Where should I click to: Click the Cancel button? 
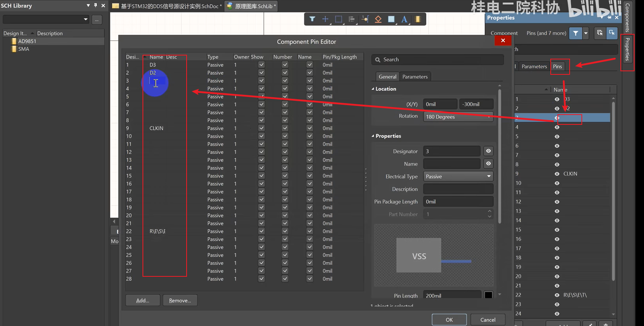488,320
